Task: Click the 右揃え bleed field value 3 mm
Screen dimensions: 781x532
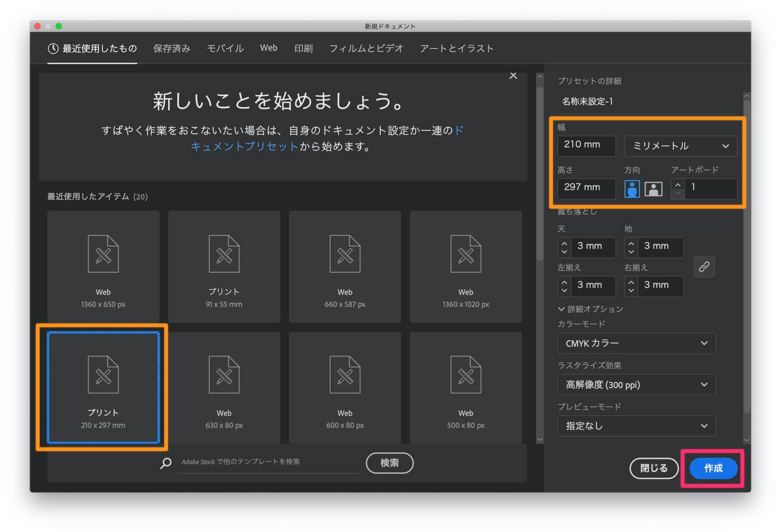Action: pyautogui.click(x=660, y=285)
